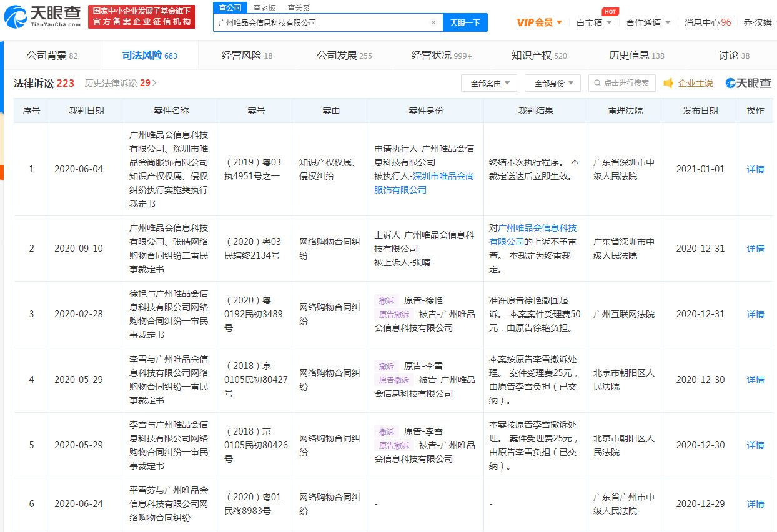This screenshot has width=777, height=532.
Task: Open 详情 for the 徐艳 case row 3
Action: (755, 314)
